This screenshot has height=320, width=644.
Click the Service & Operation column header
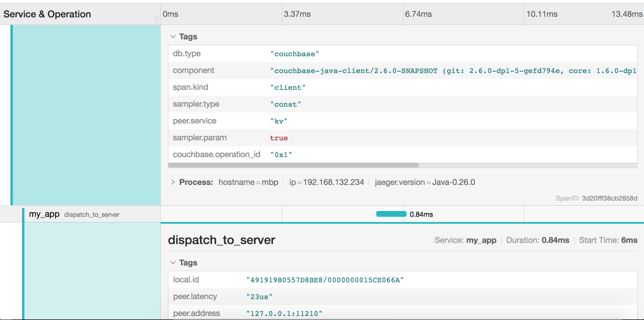(47, 14)
